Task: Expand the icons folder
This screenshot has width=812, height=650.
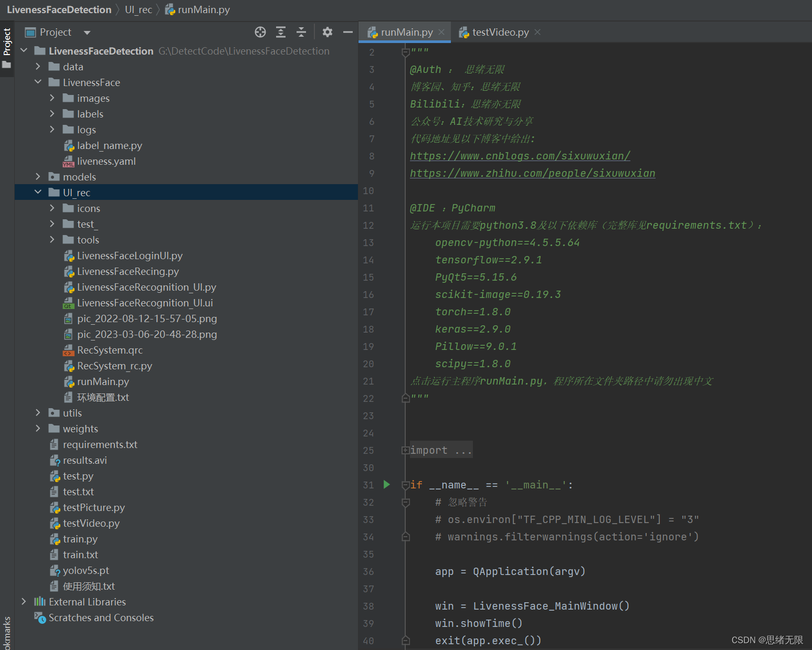Action: (52, 208)
